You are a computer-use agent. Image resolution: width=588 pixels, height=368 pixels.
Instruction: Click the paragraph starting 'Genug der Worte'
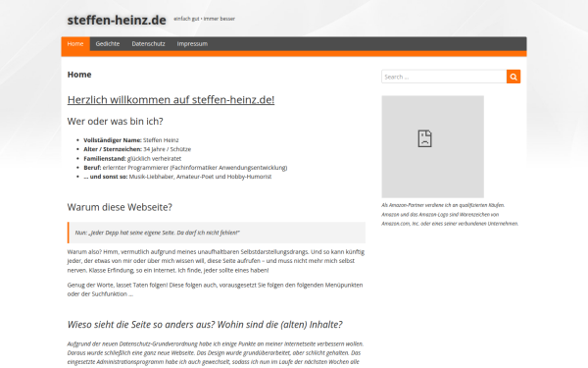[x=216, y=289]
